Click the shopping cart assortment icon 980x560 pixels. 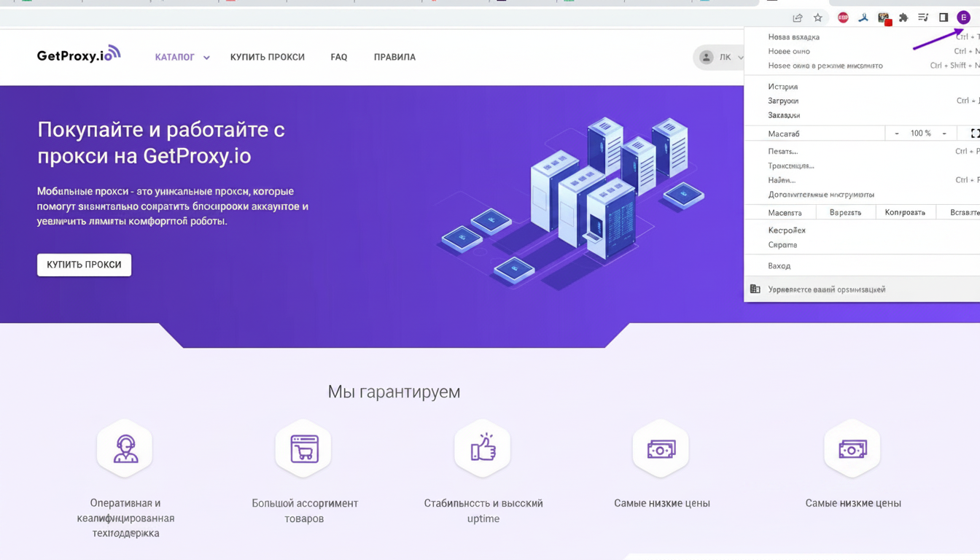coord(304,449)
